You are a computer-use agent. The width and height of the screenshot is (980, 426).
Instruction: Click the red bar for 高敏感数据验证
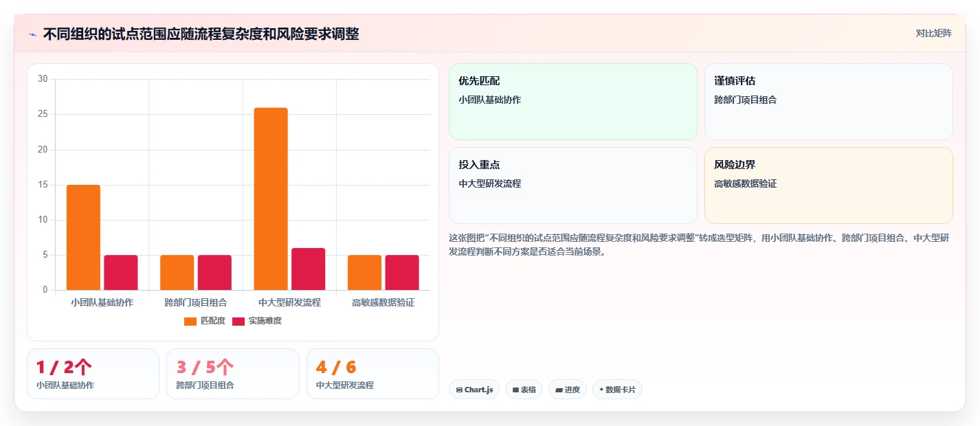click(402, 272)
